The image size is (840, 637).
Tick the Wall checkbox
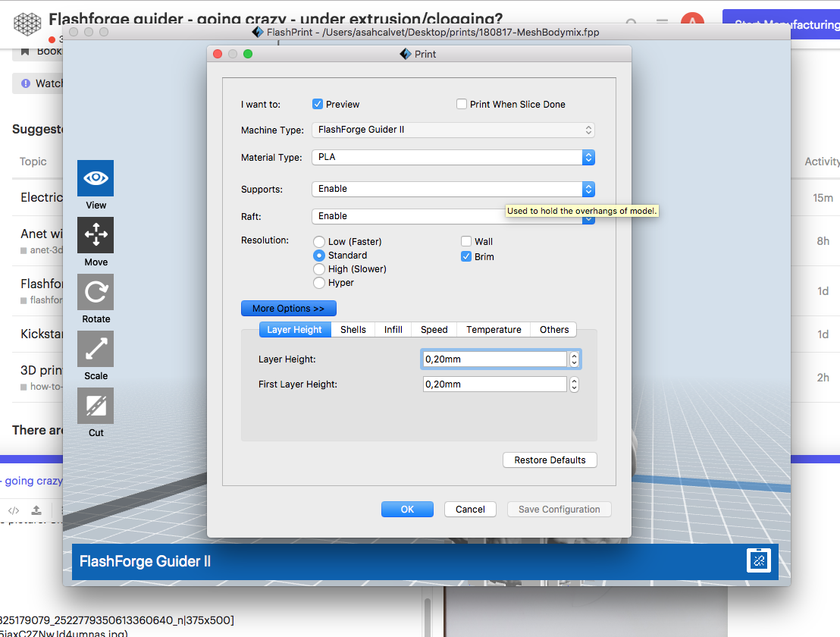pos(466,242)
